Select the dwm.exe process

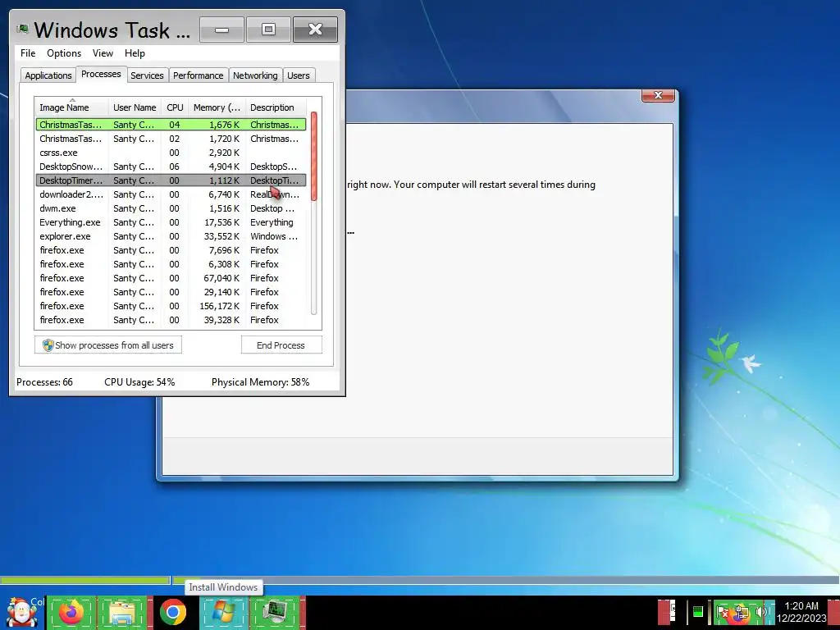tap(171, 208)
